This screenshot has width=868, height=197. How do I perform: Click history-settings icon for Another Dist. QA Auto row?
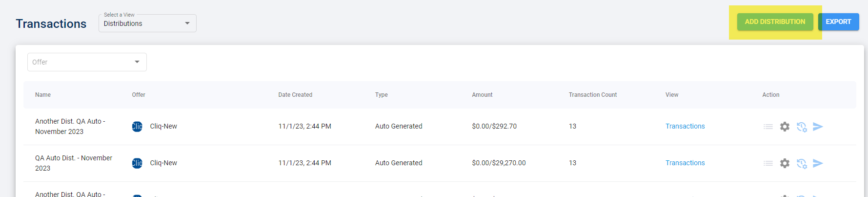point(802,127)
